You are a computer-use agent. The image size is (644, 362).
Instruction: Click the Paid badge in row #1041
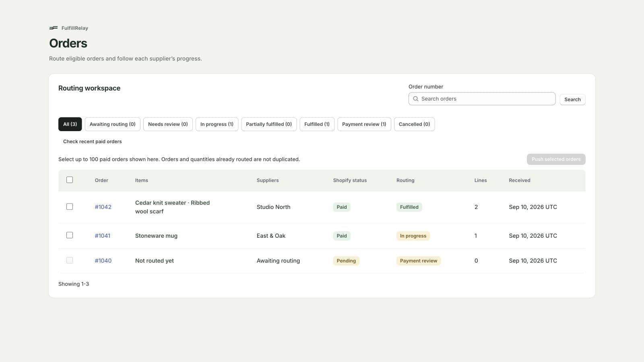coord(342,236)
